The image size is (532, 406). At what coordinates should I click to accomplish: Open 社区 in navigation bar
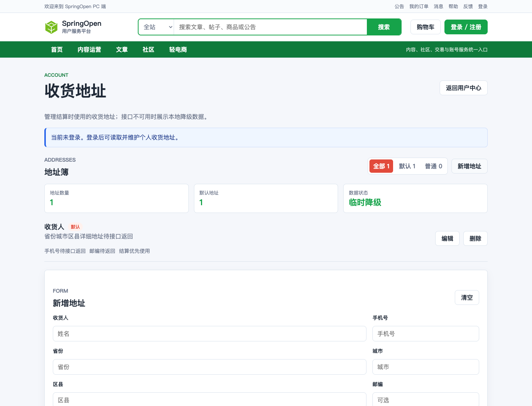(x=149, y=49)
